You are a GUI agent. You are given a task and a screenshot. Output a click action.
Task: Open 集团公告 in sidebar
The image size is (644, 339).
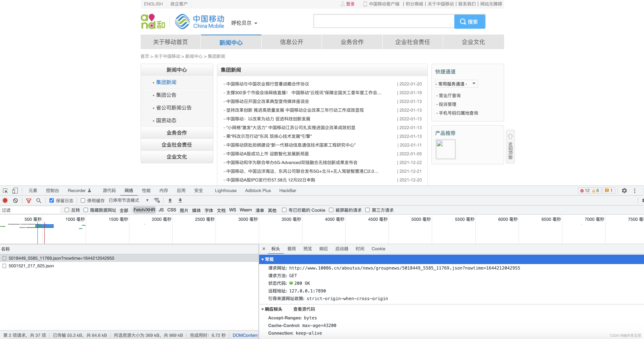coord(166,95)
